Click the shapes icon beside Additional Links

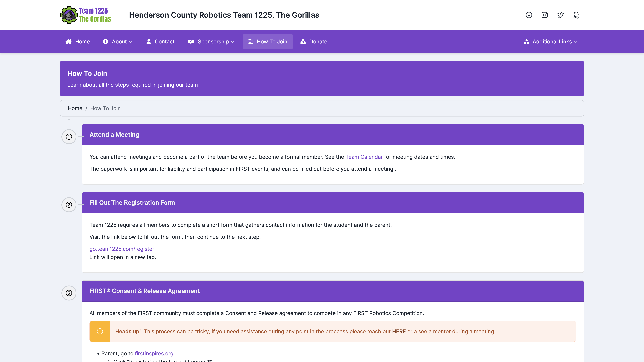[x=526, y=42]
